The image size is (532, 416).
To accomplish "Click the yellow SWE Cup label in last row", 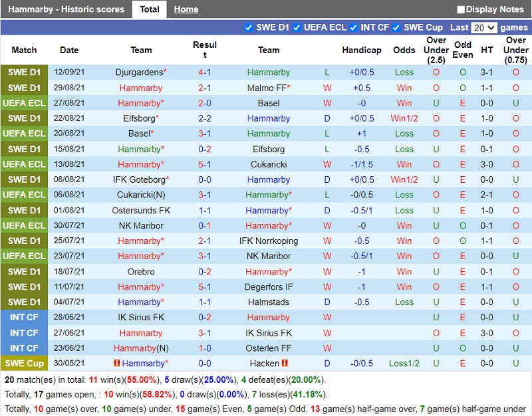I will (24, 364).
